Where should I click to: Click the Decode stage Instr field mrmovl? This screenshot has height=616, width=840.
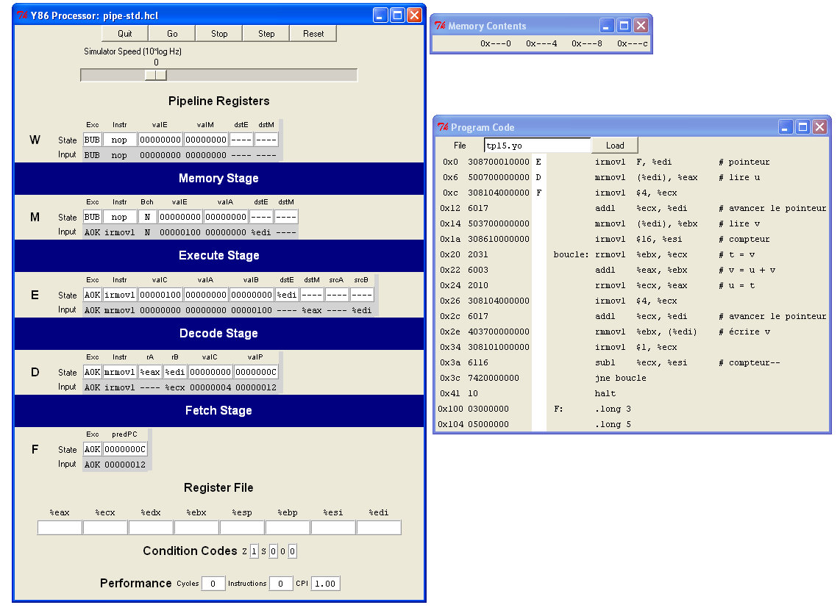[119, 372]
